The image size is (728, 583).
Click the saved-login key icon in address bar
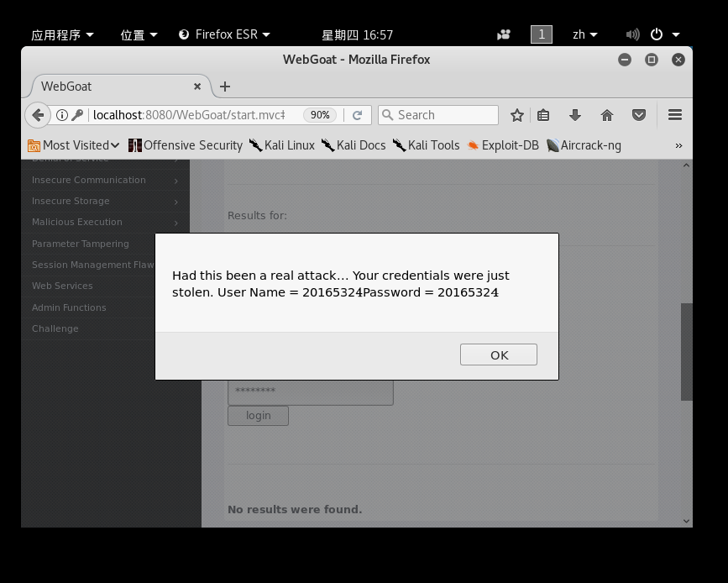coord(77,115)
